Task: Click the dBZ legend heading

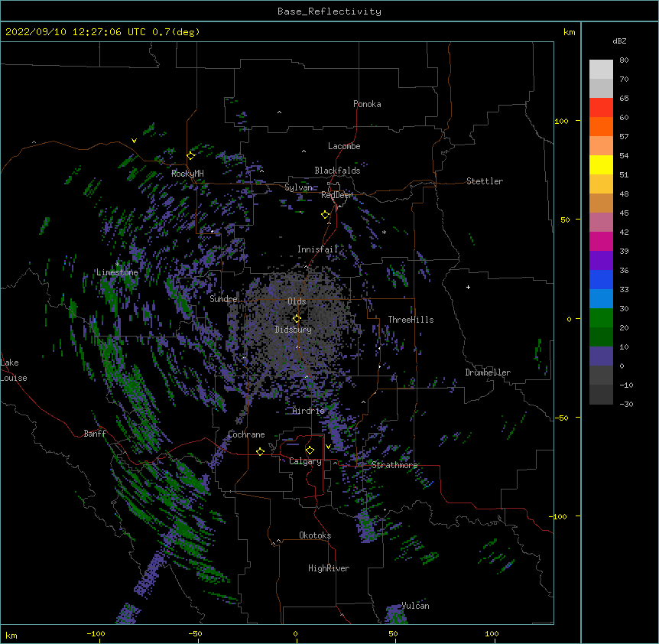Action: click(619, 41)
